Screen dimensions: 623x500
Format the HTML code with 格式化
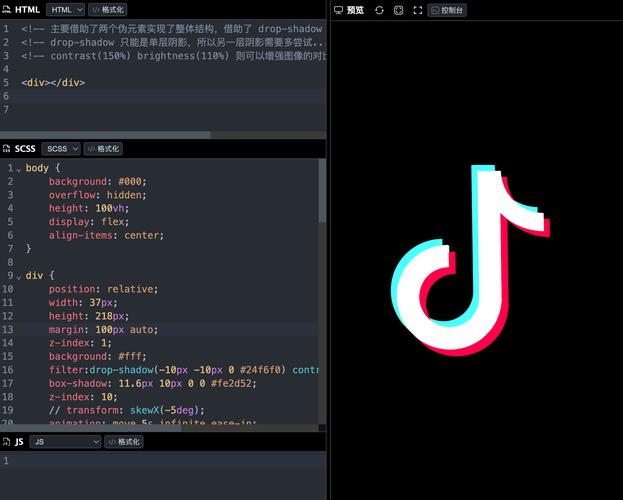pos(108,9)
